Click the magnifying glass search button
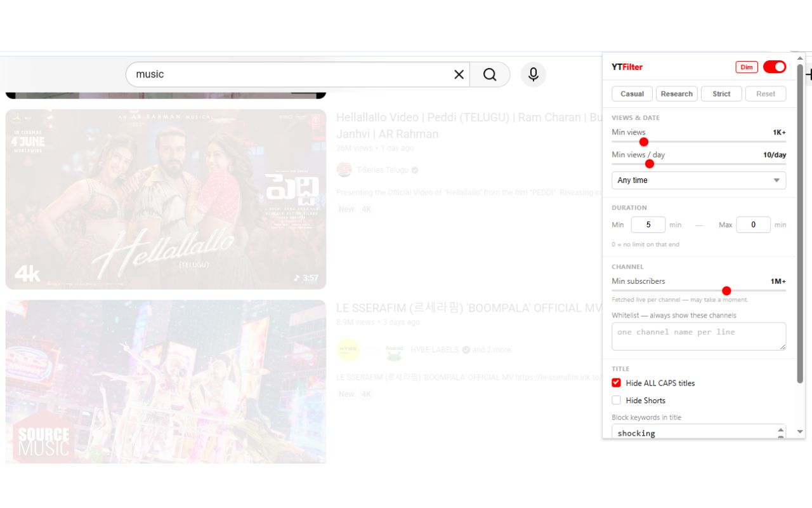The width and height of the screenshot is (812, 508). pos(490,74)
